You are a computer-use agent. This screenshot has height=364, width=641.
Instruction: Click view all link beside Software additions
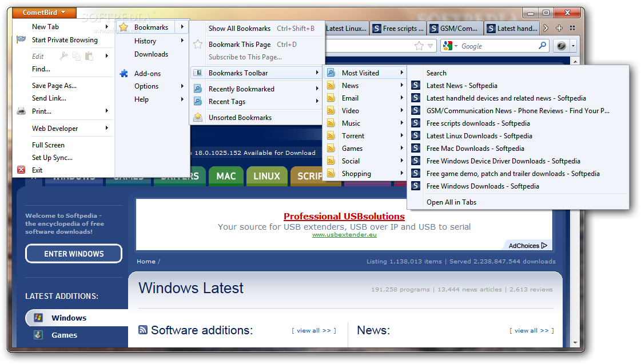pos(314,330)
